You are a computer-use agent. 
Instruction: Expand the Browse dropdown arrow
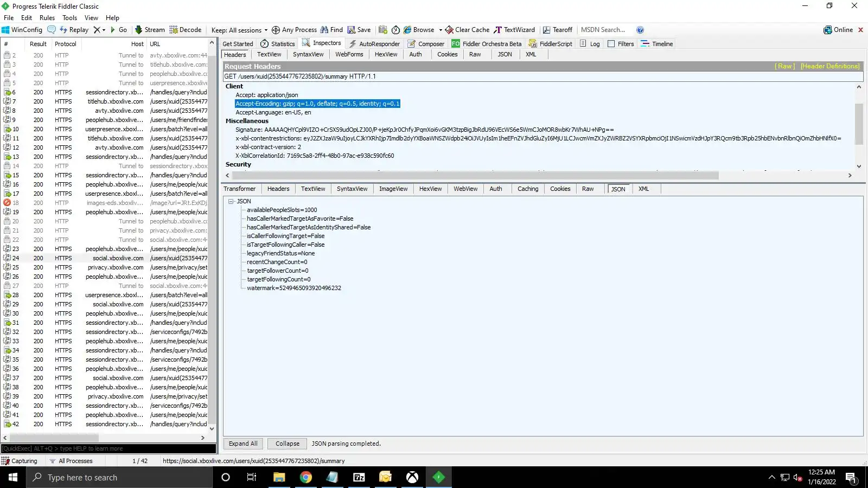pyautogui.click(x=441, y=30)
